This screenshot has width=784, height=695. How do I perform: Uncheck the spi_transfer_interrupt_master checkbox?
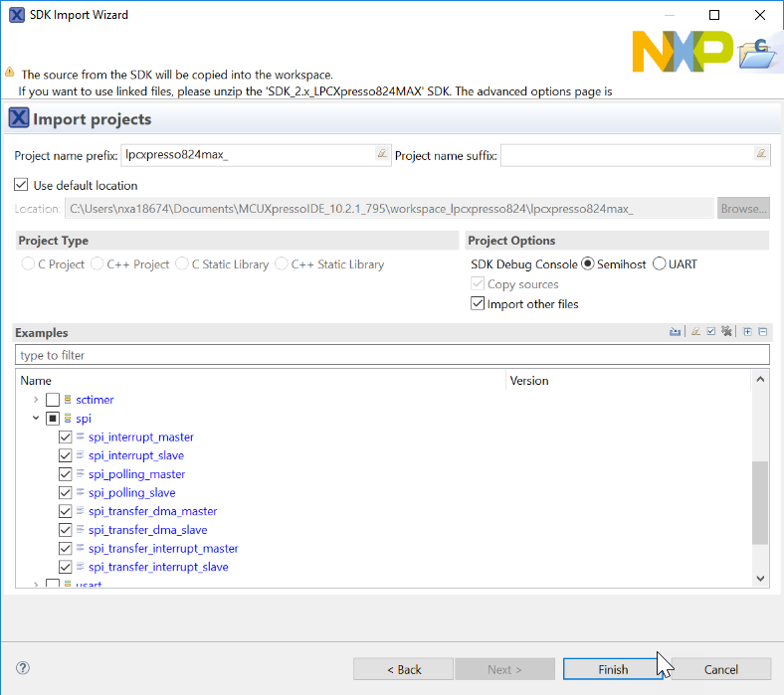(65, 549)
